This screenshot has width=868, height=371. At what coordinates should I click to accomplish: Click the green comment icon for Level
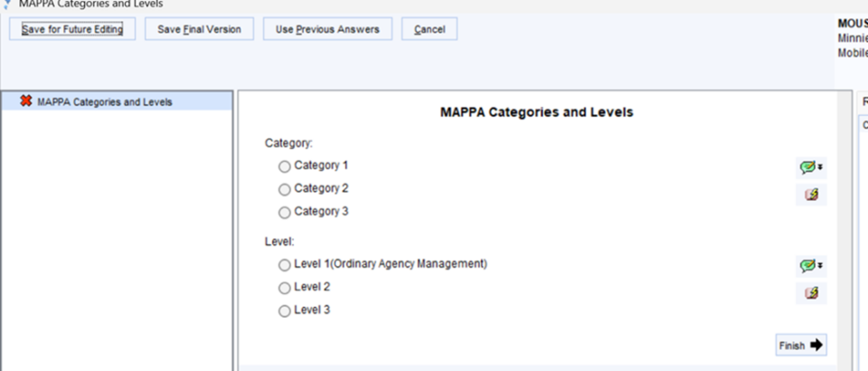807,266
